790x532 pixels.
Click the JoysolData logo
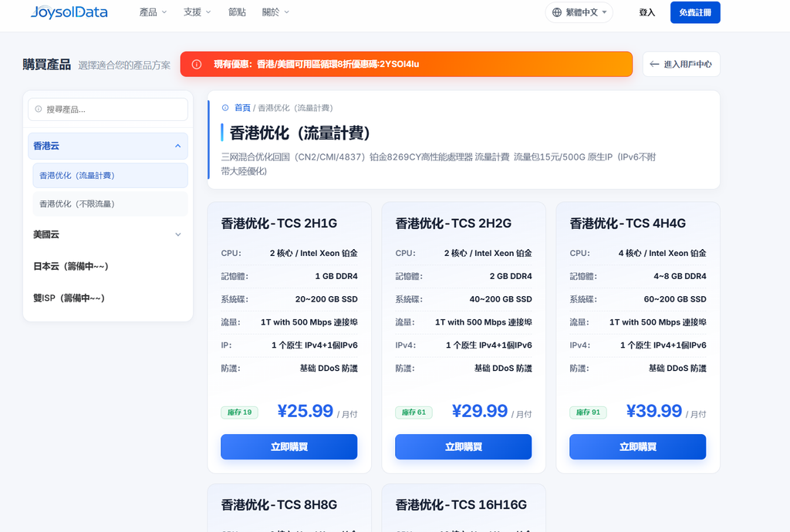[x=69, y=12]
